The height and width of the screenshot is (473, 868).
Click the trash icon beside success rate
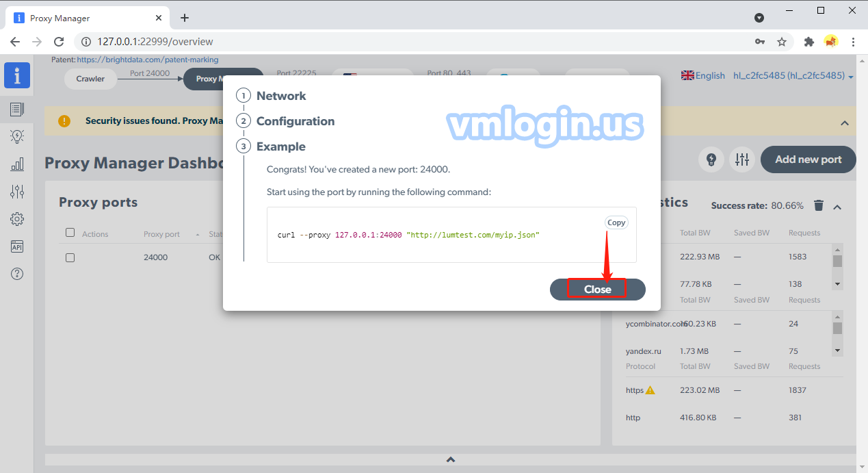819,205
